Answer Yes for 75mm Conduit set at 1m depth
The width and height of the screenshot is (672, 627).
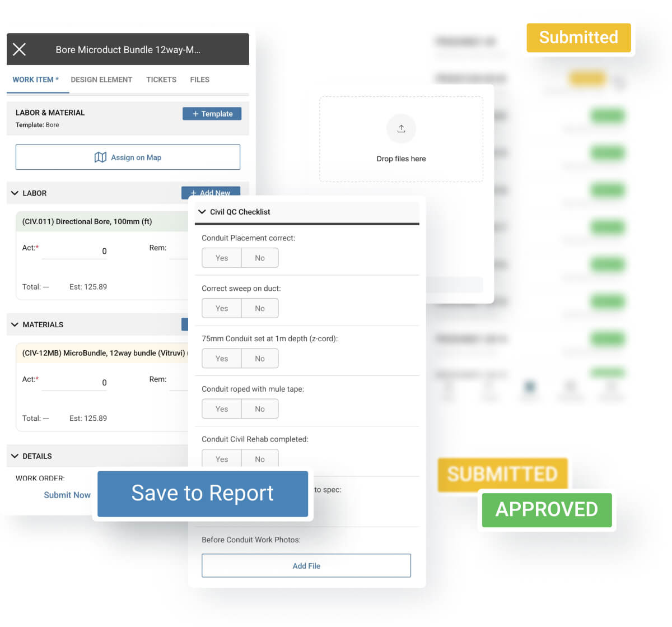pos(221,358)
